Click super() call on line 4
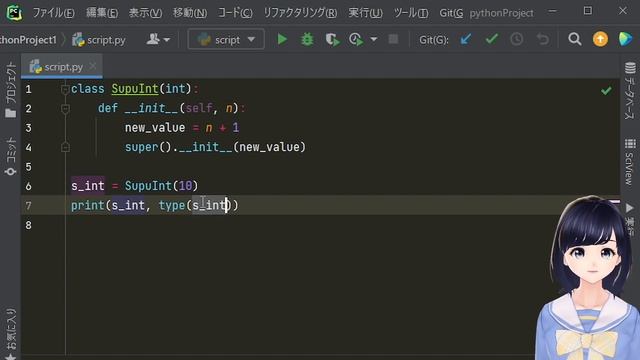The image size is (640, 360). 148,147
